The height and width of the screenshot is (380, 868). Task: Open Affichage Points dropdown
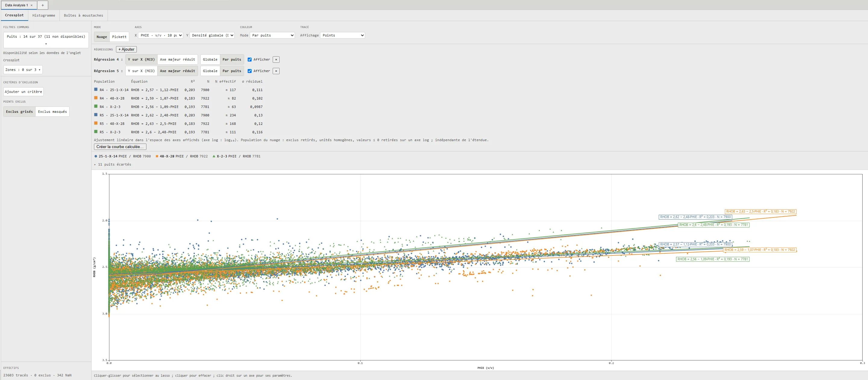click(x=342, y=35)
